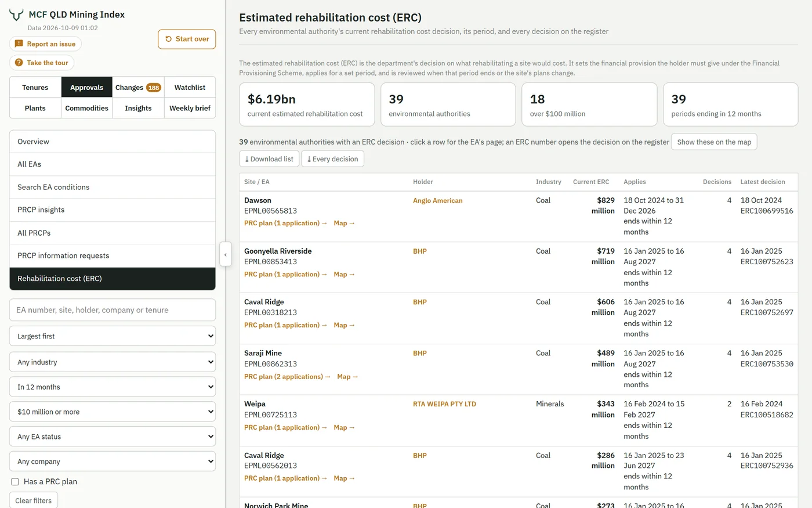
Task: Open the Map link for Weipa
Action: (x=344, y=428)
